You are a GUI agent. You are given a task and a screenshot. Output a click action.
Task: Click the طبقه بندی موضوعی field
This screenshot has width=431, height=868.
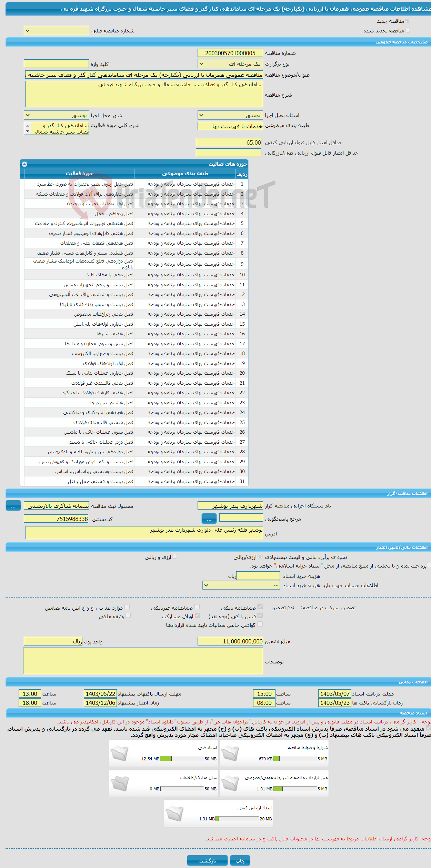coord(230,126)
